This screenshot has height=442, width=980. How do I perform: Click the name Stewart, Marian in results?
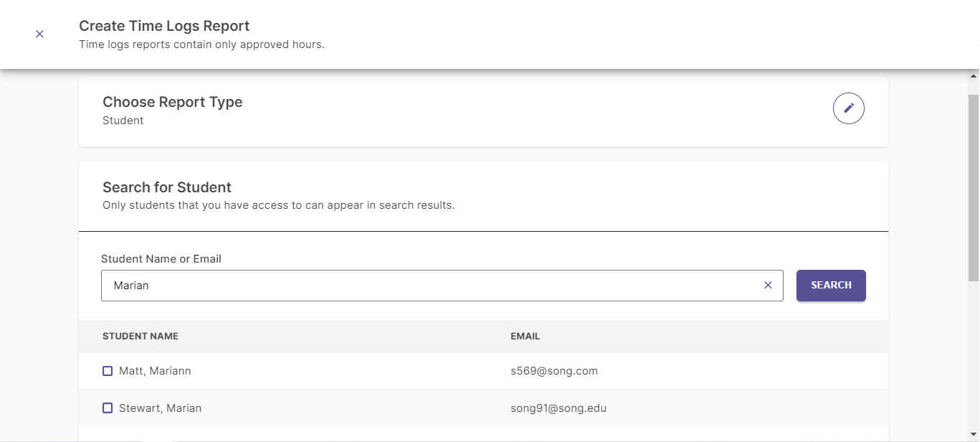point(160,408)
